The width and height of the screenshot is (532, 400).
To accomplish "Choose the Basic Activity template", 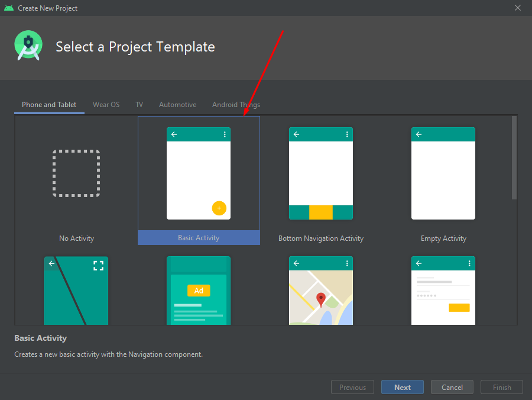I will 199,173.
